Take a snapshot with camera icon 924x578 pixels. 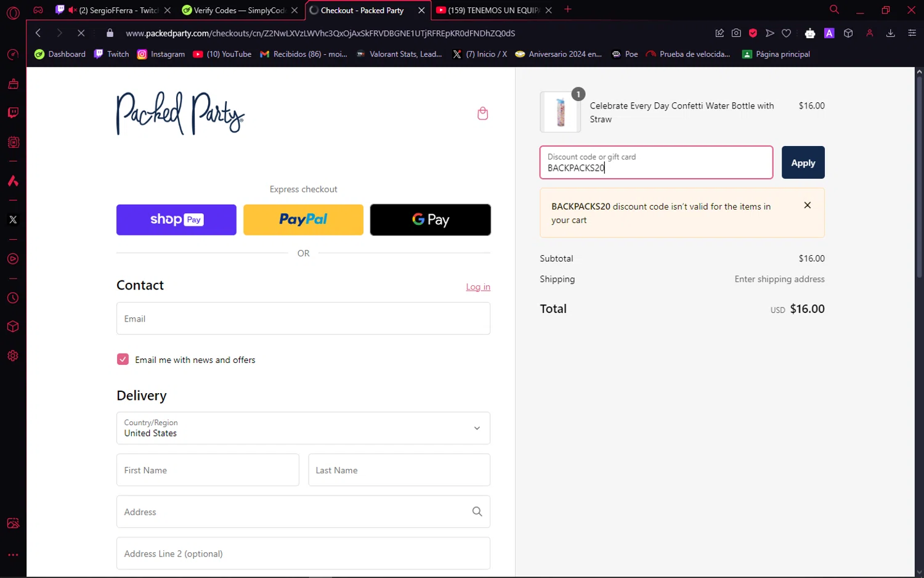pyautogui.click(x=736, y=33)
